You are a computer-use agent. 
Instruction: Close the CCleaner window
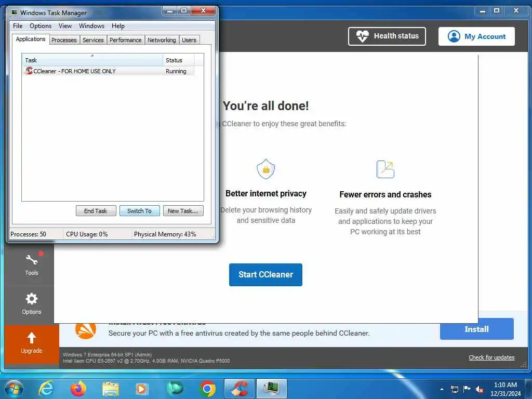[x=516, y=11]
